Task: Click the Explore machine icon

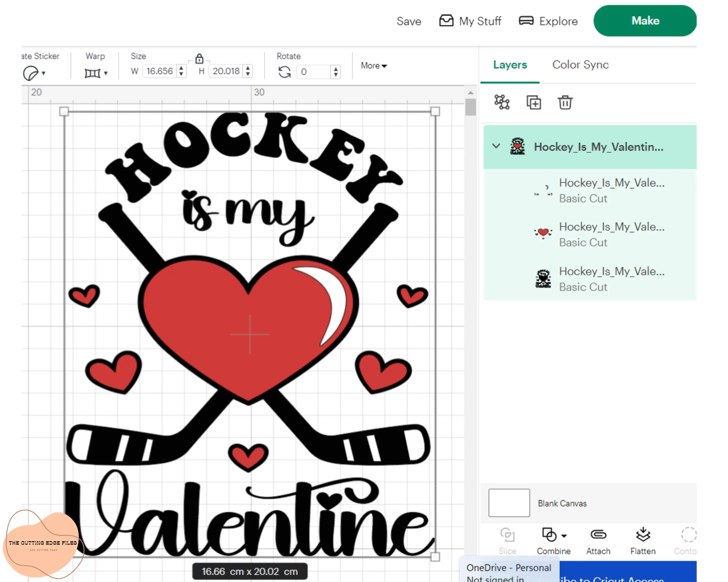Action: [526, 21]
